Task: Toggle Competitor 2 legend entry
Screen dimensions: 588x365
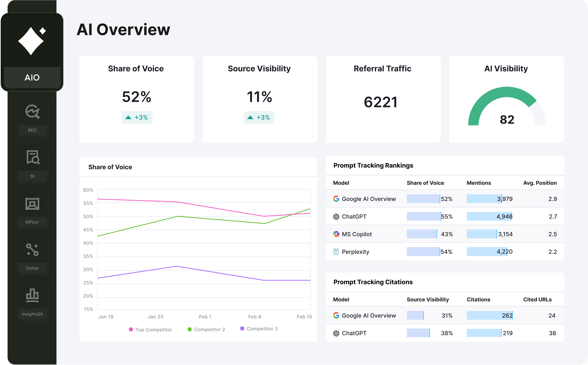Action: tap(206, 329)
